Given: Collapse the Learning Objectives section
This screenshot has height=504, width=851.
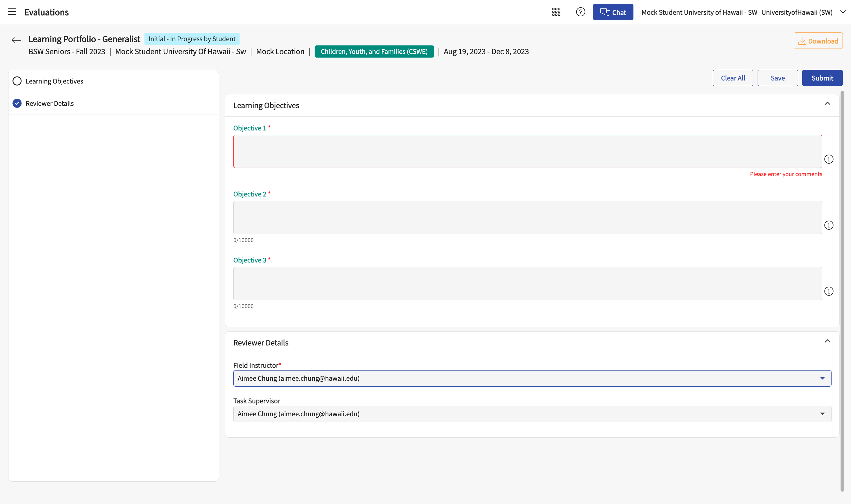Looking at the screenshot, I should click(x=827, y=104).
